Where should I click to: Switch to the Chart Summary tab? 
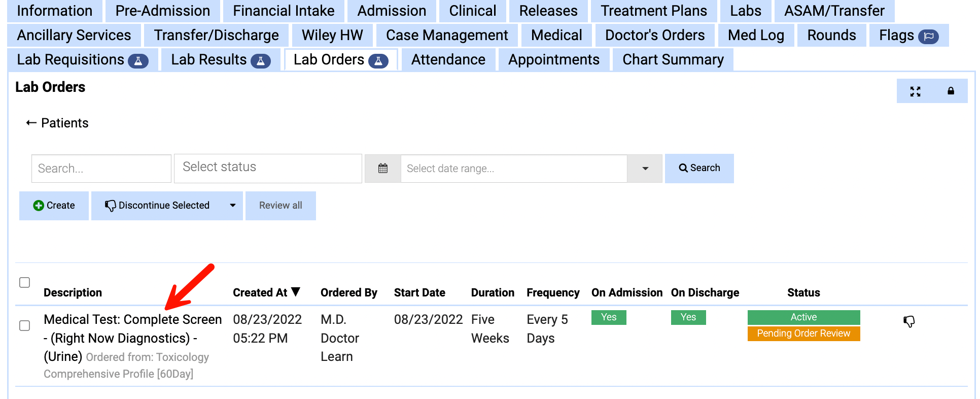tap(673, 59)
